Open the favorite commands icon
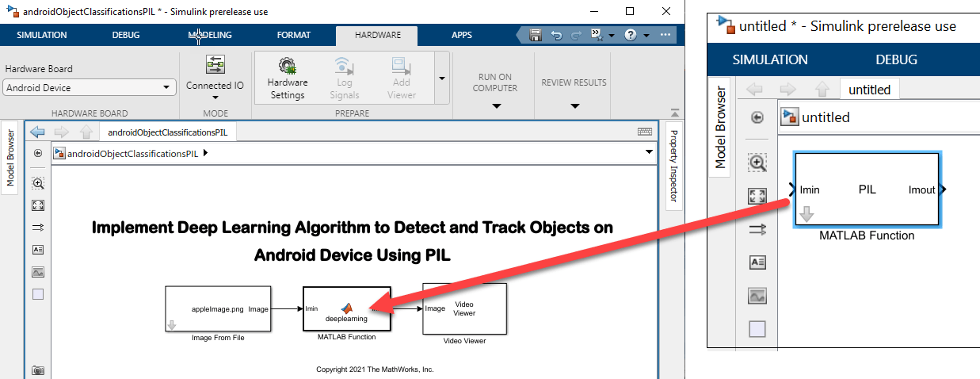Viewport: 980px width, 379px height. pos(597,35)
